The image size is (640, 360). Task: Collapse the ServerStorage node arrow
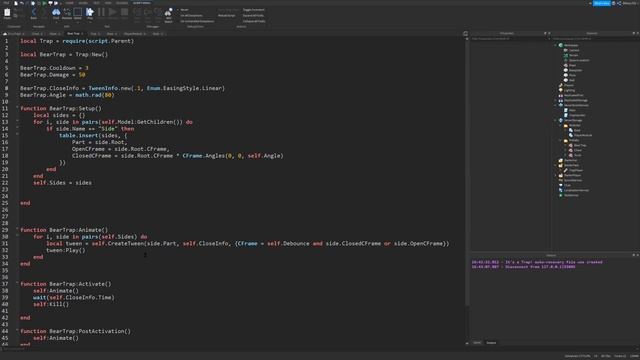[x=556, y=120]
